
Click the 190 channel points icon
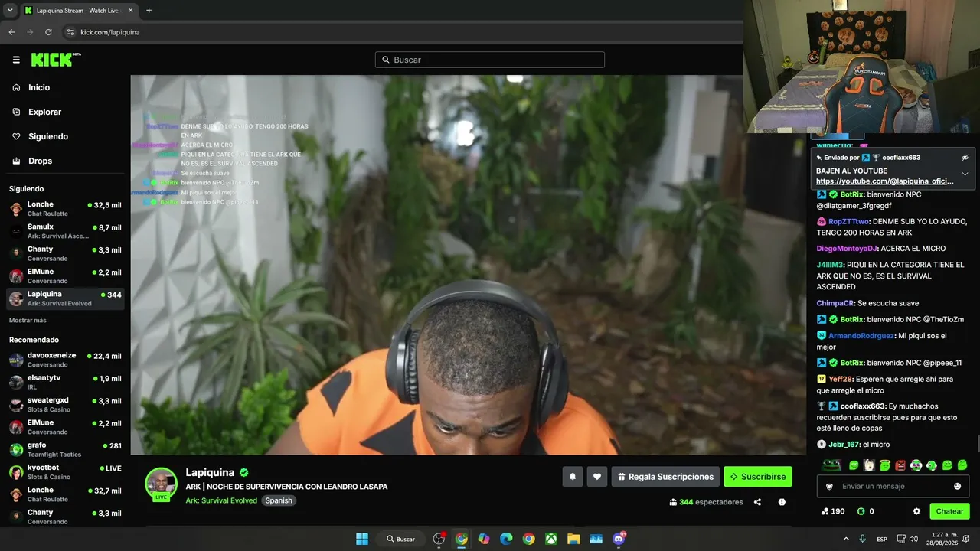point(825,511)
